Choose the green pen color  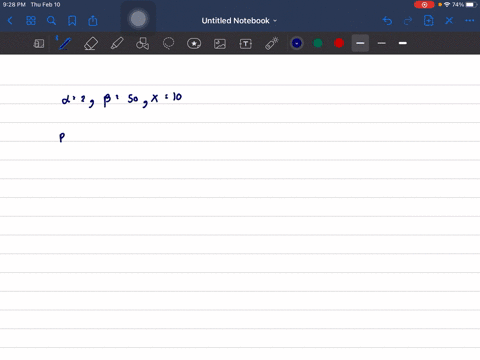pyautogui.click(x=318, y=43)
